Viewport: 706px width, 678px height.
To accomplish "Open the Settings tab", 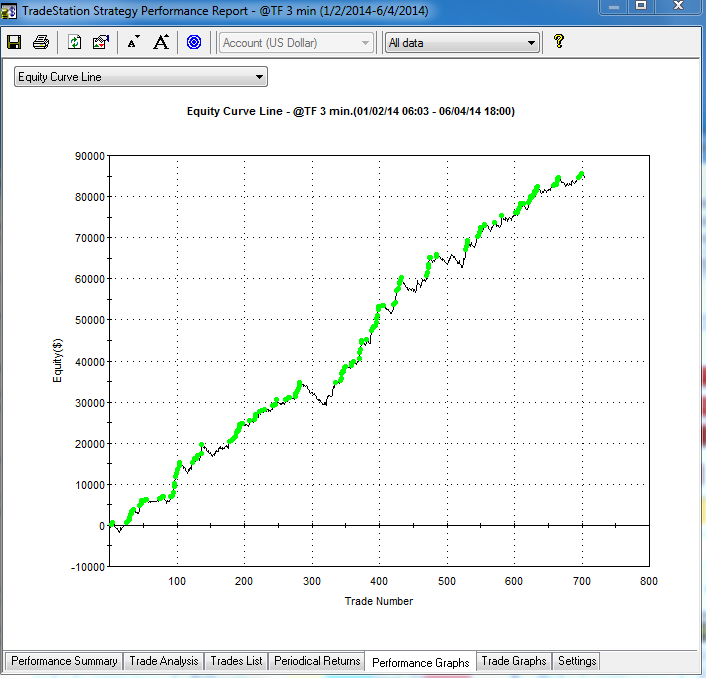I will [577, 661].
